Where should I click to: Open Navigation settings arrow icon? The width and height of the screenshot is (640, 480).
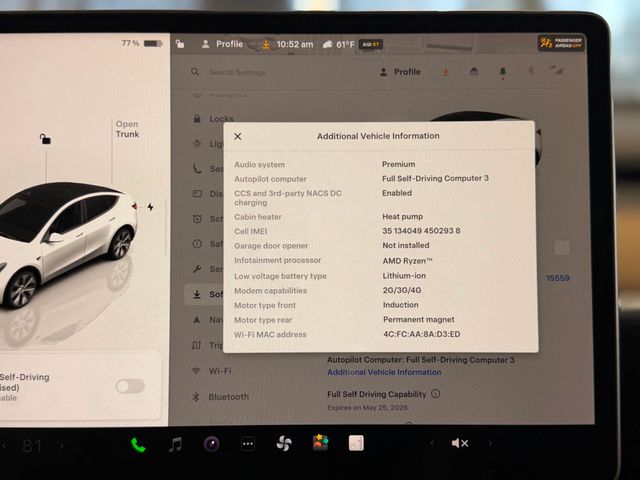tap(197, 320)
